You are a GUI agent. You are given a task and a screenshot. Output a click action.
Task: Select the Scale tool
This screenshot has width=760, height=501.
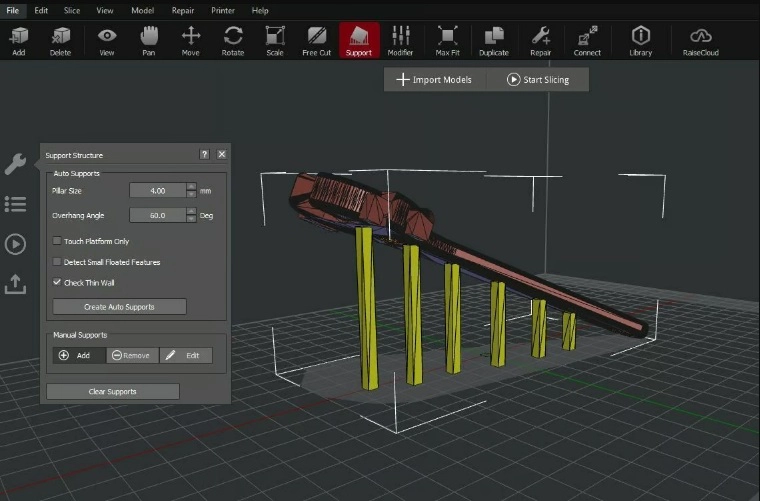tap(275, 41)
